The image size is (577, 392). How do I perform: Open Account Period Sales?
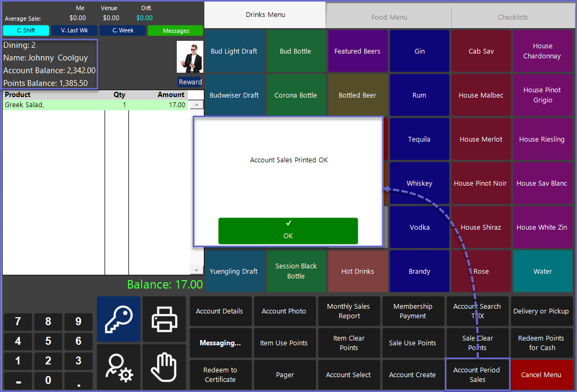[477, 374]
